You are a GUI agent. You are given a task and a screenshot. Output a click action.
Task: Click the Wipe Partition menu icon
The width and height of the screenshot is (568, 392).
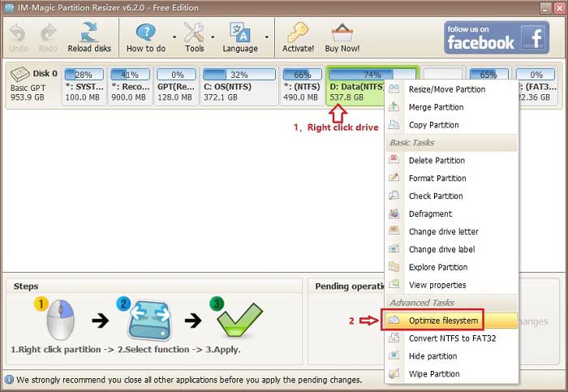click(x=394, y=373)
